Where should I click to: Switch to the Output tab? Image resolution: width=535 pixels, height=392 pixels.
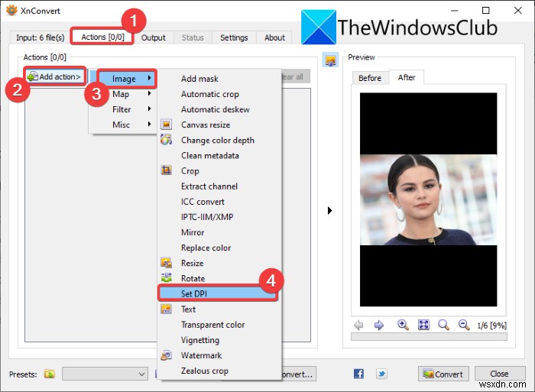154,37
